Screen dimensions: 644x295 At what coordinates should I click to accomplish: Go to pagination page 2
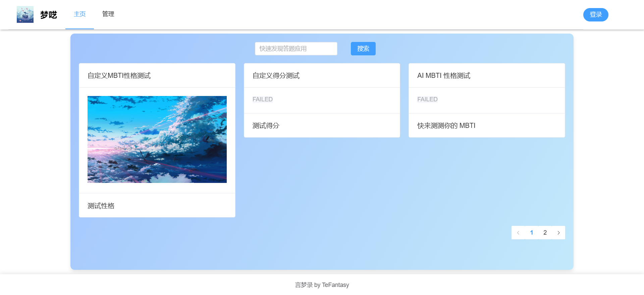tap(545, 233)
